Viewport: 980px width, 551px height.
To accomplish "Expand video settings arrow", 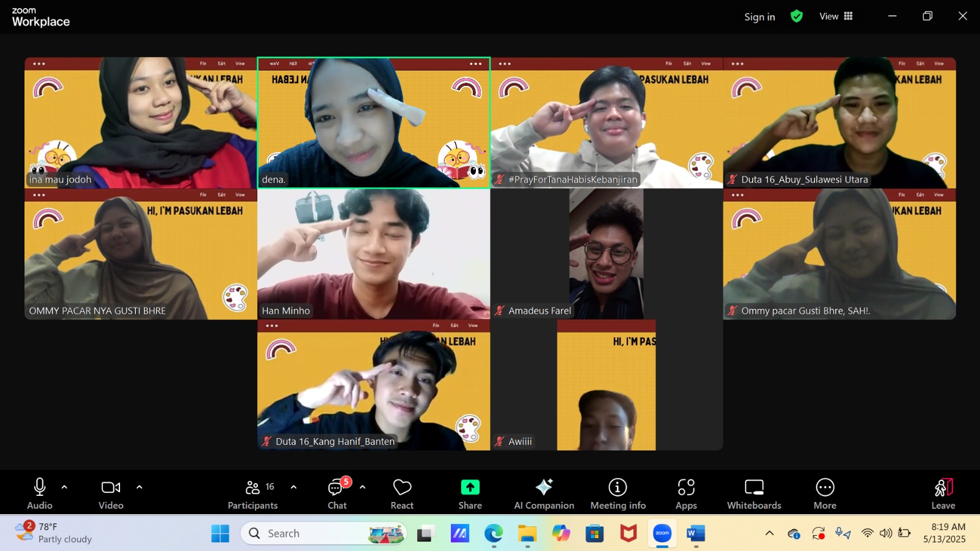I will coord(140,487).
